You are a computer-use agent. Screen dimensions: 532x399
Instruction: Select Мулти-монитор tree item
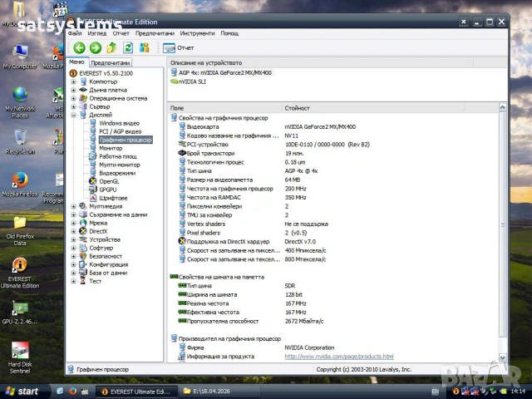point(120,165)
